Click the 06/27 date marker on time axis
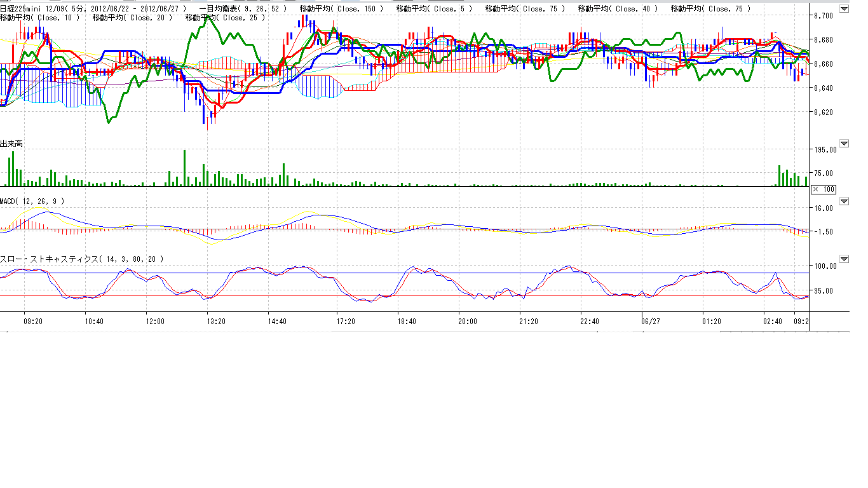This screenshot has width=868, height=488. (651, 322)
